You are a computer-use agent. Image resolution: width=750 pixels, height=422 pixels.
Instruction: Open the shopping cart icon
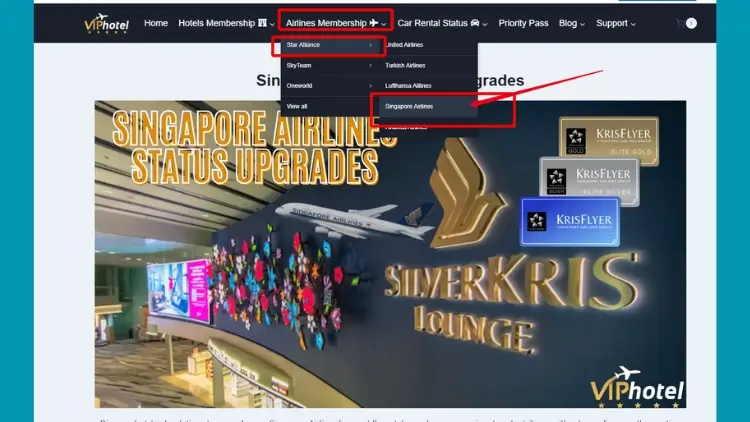[x=681, y=23]
